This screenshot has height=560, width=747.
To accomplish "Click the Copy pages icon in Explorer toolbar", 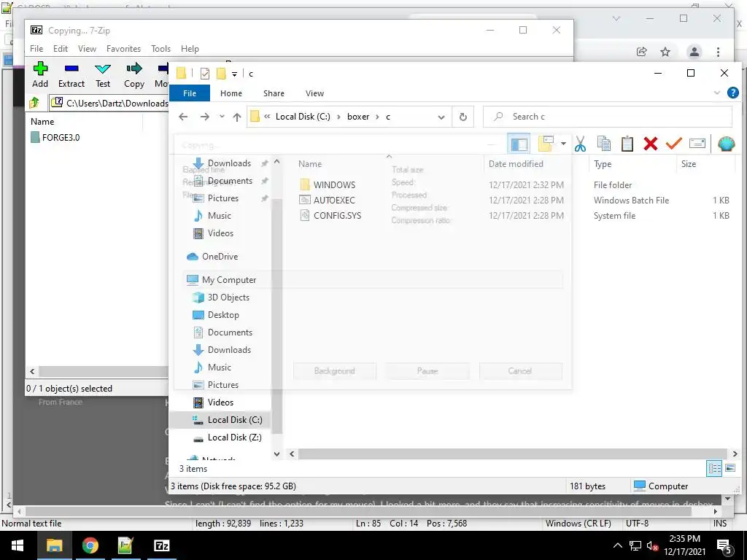I will pyautogui.click(x=603, y=144).
